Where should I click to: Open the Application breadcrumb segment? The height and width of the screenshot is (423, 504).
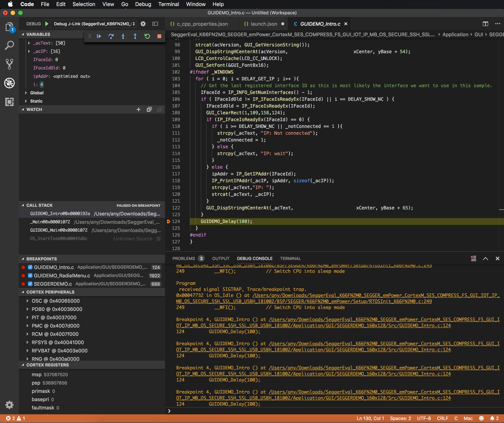point(455,35)
